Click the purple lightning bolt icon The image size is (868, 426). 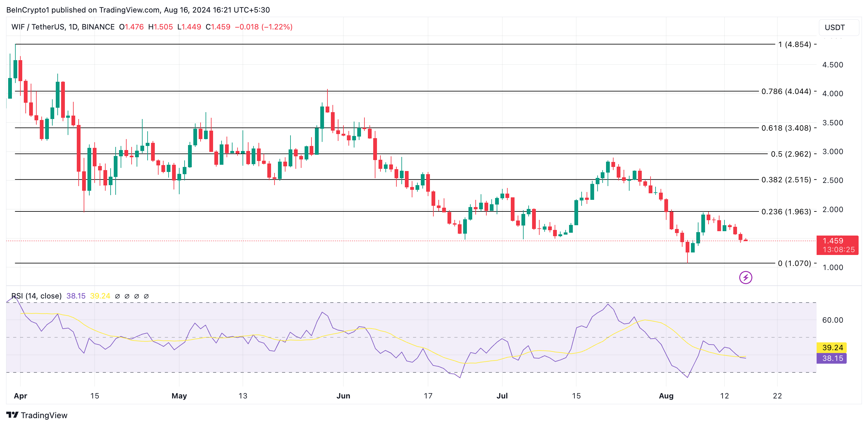pyautogui.click(x=745, y=278)
